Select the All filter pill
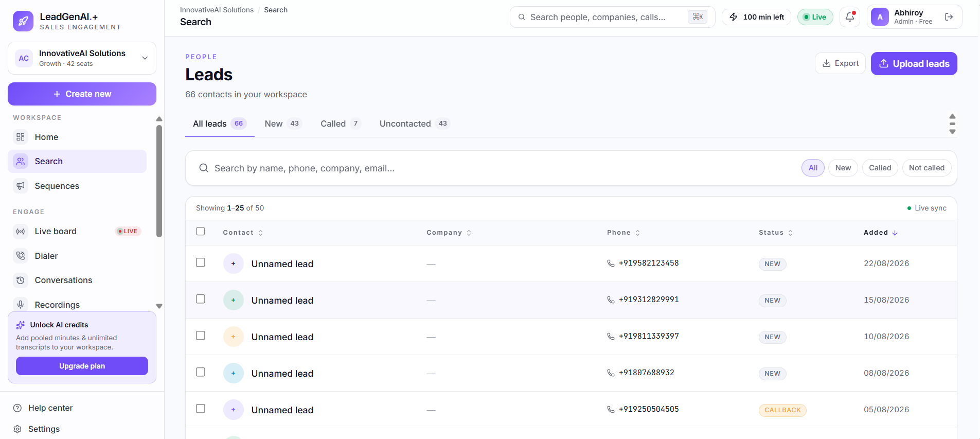The image size is (980, 439). click(813, 168)
